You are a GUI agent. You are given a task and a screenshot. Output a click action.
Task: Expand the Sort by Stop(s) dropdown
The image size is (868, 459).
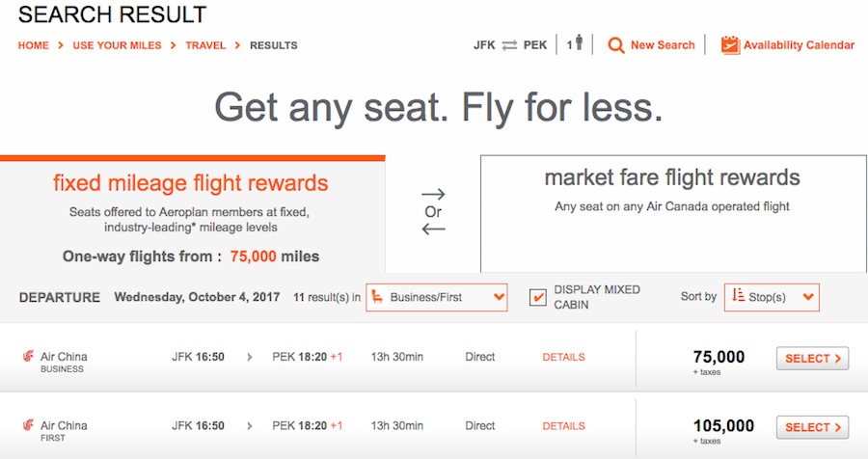[x=772, y=297]
